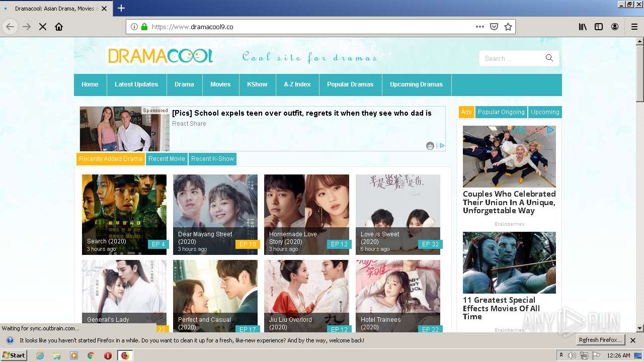
Task: Open Upcoming Dramas menu item
Action: coord(417,84)
